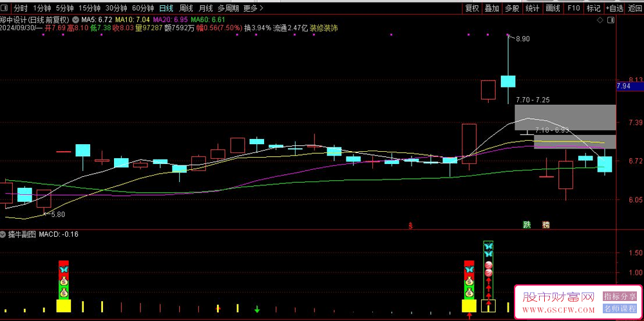Screen dimensions: 644x321
Task: Click the 换3.94% turnover value
Action: coord(258,28)
